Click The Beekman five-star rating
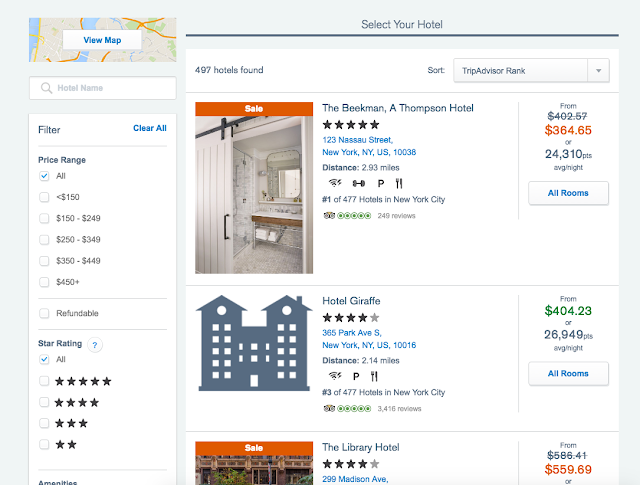Screen dimensions: 640x485 351,125
